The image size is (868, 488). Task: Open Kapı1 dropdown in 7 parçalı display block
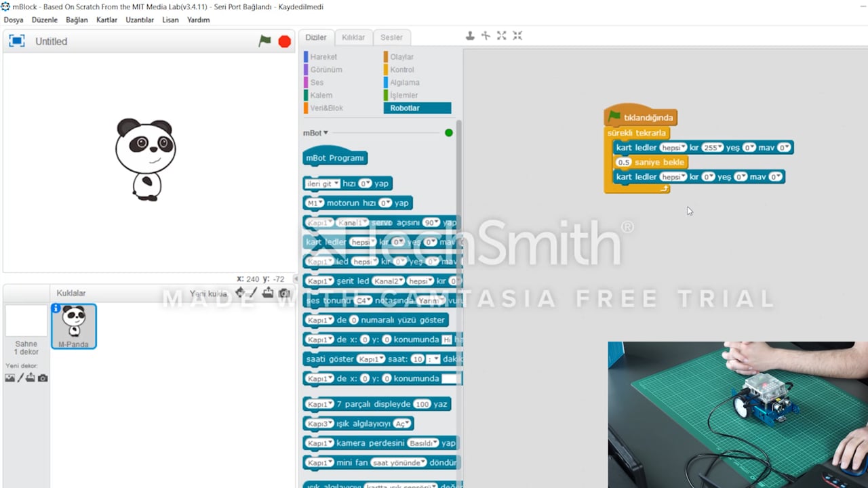click(x=320, y=404)
